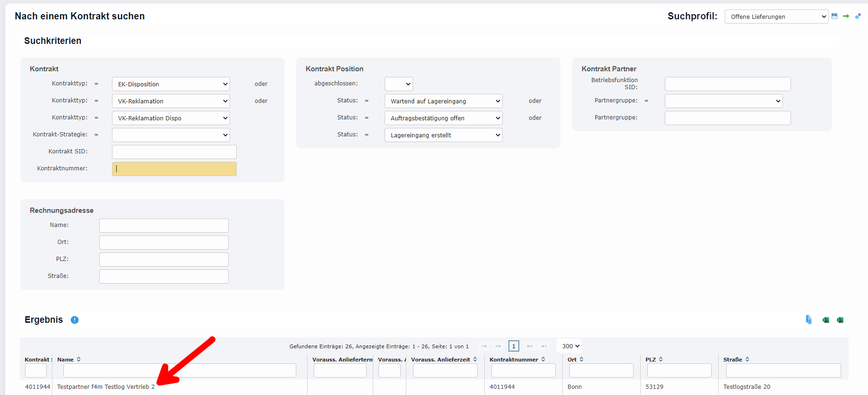Image resolution: width=868 pixels, height=395 pixels.
Task: Click the green arrow icon beside Suchprofil
Action: tap(846, 16)
